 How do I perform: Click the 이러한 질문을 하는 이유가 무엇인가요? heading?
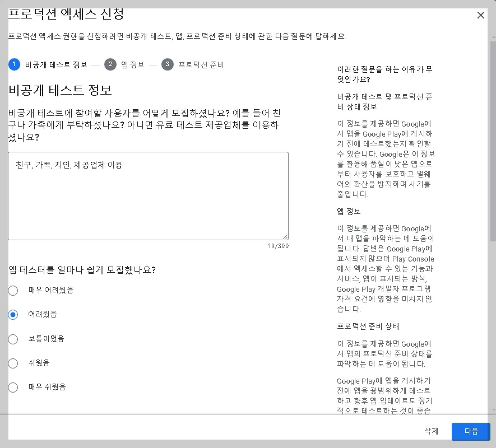pyautogui.click(x=384, y=74)
